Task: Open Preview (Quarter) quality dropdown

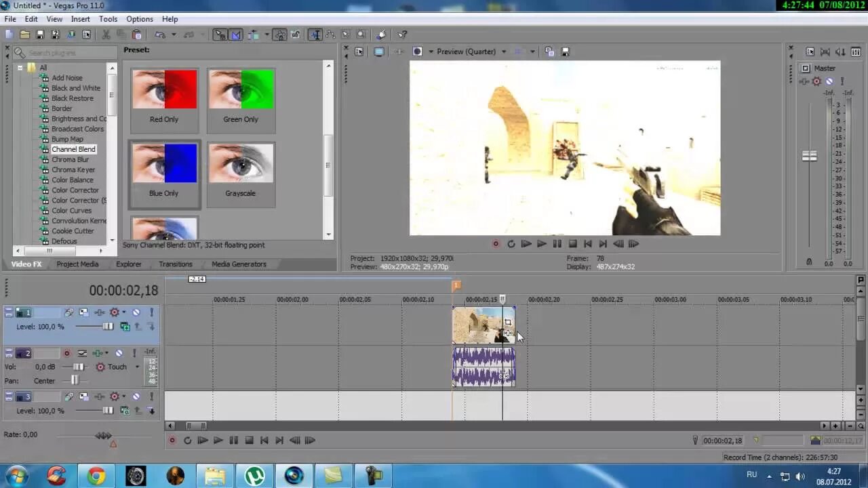Action: (504, 52)
